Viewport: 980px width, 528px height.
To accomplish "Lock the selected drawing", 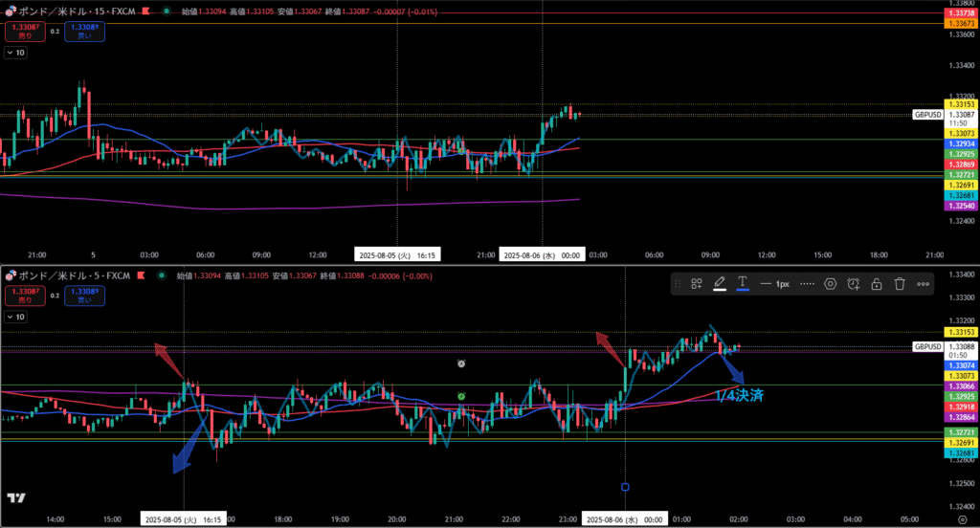I will point(877,284).
